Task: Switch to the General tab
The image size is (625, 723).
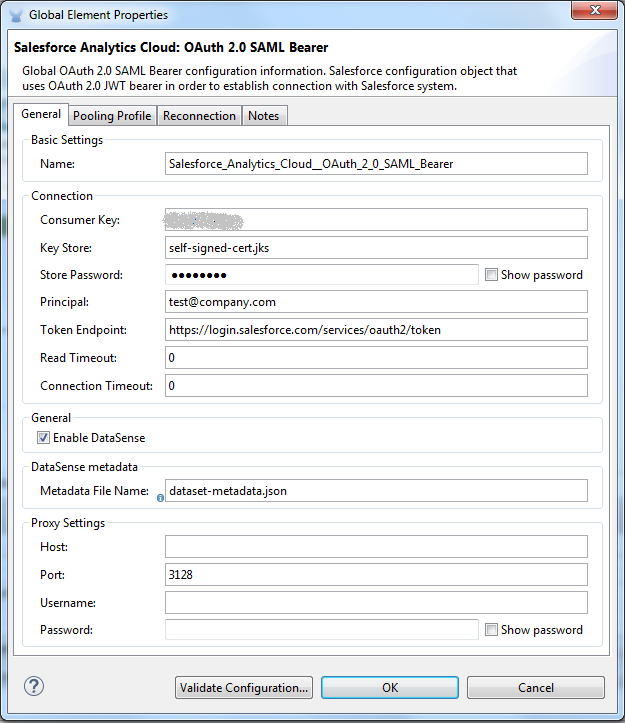Action: click(x=41, y=114)
